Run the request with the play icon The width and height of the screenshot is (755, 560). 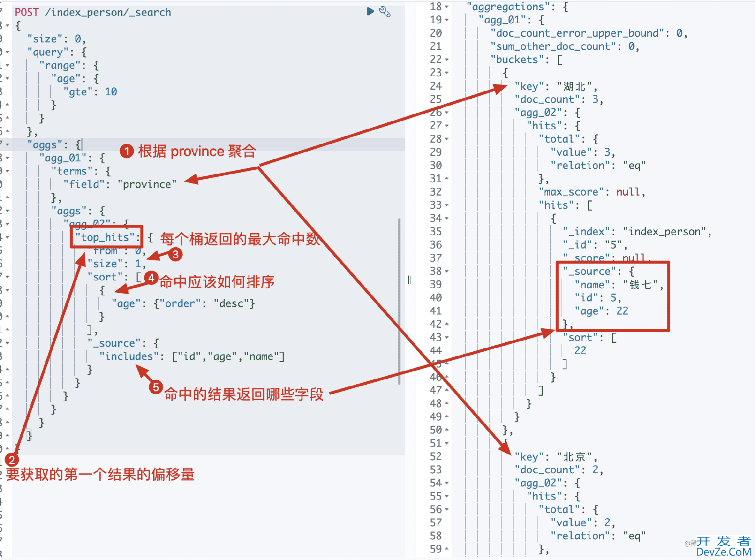pyautogui.click(x=370, y=11)
